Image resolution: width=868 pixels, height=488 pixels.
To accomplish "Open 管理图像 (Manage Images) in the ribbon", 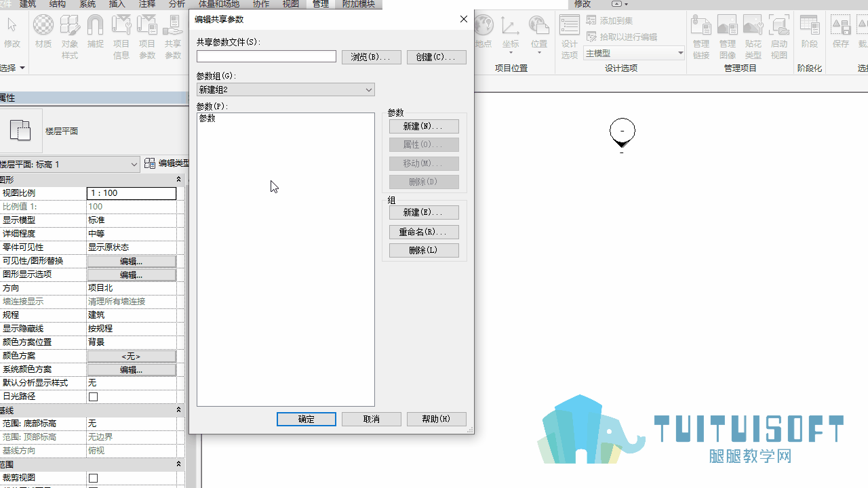I will 727,37.
